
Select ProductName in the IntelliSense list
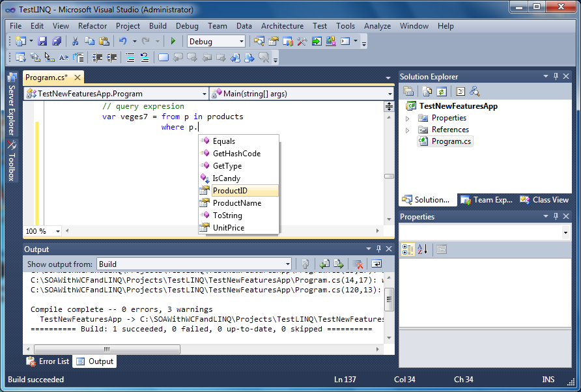tap(238, 203)
